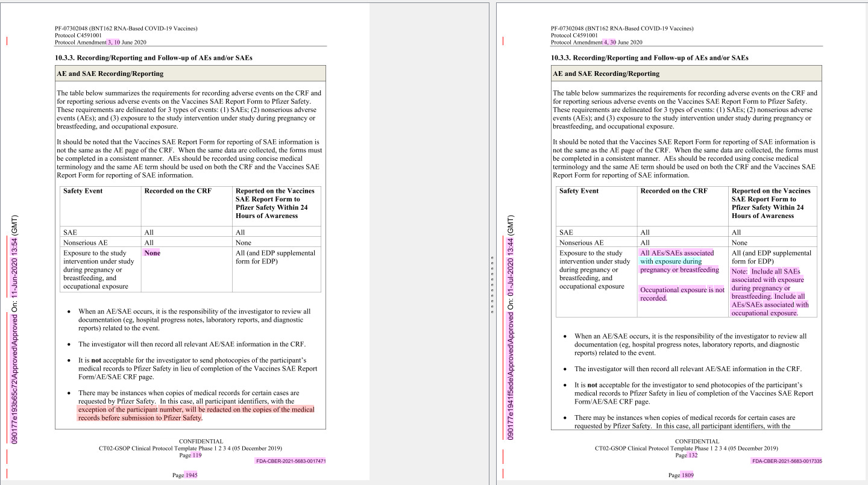The width and height of the screenshot is (868, 485).
Task: Select highlighted "4, 30" in Amendment 4 header date
Action: tap(610, 42)
